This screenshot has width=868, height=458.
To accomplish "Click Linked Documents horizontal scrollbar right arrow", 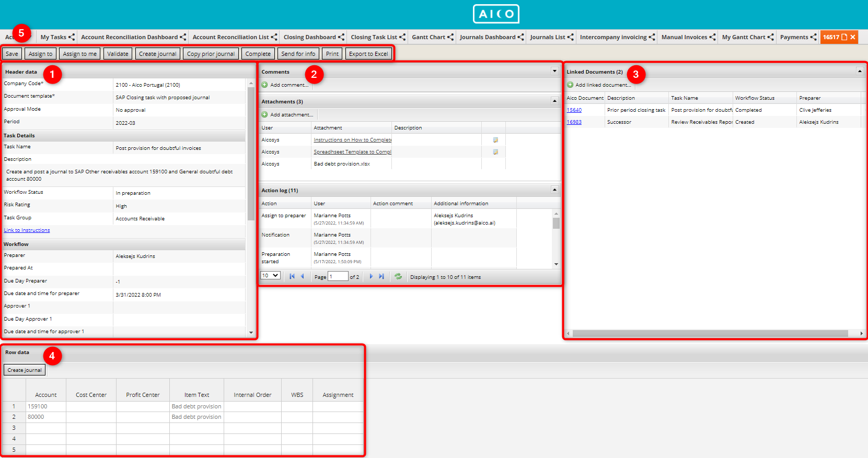I will tap(861, 333).
